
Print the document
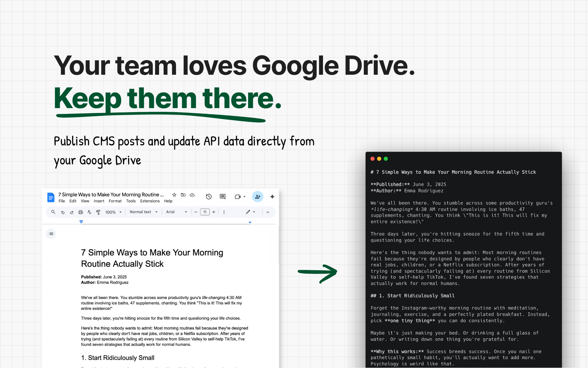point(81,212)
